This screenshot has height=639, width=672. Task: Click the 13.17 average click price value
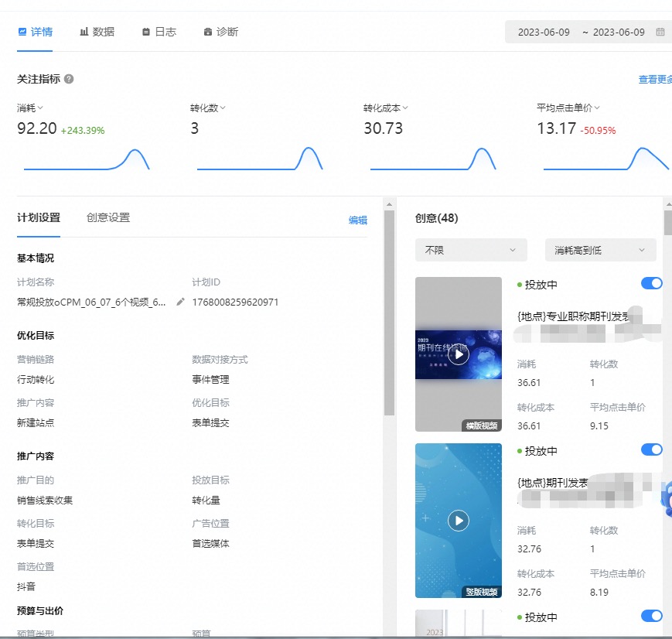556,128
